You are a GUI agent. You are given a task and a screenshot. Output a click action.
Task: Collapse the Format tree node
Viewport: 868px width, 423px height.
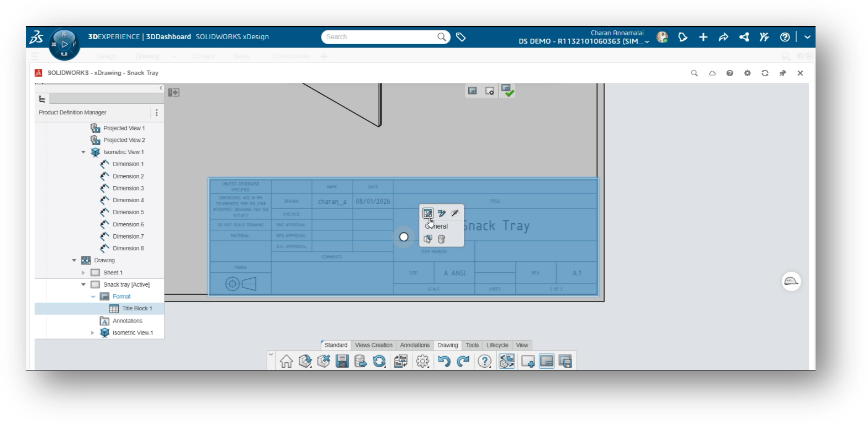[x=93, y=297]
